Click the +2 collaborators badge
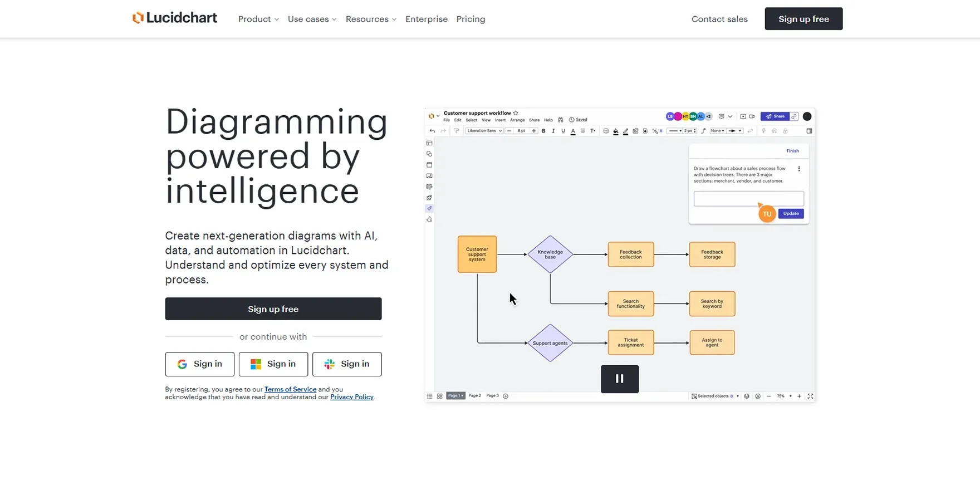 708,116
